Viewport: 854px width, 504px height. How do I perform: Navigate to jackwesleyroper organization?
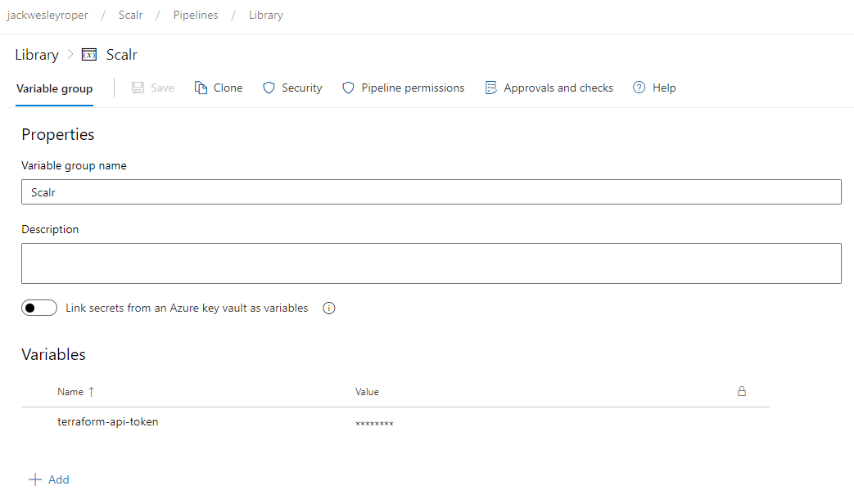(x=47, y=15)
